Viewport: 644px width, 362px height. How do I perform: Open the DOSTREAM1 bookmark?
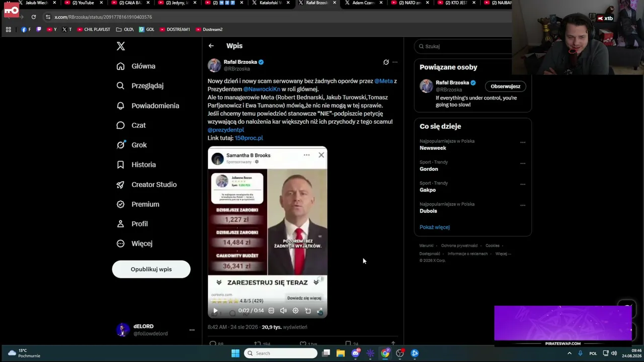[x=175, y=30]
